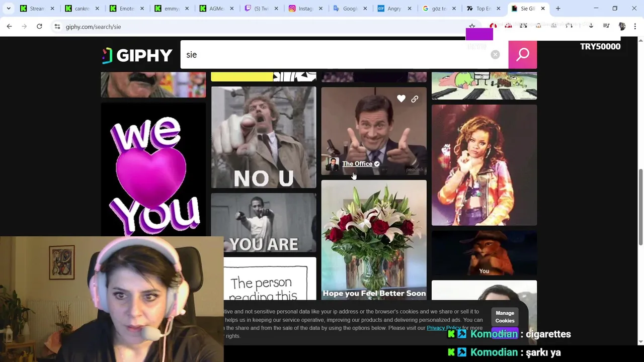Open The person reading this GIF
This screenshot has width=644, height=362.
[x=270, y=279]
